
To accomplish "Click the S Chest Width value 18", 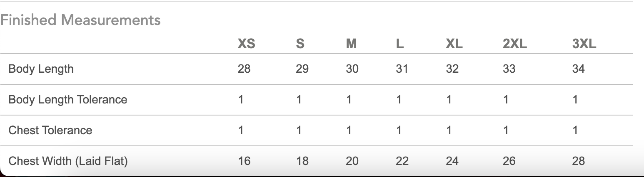I will pos(302,161).
